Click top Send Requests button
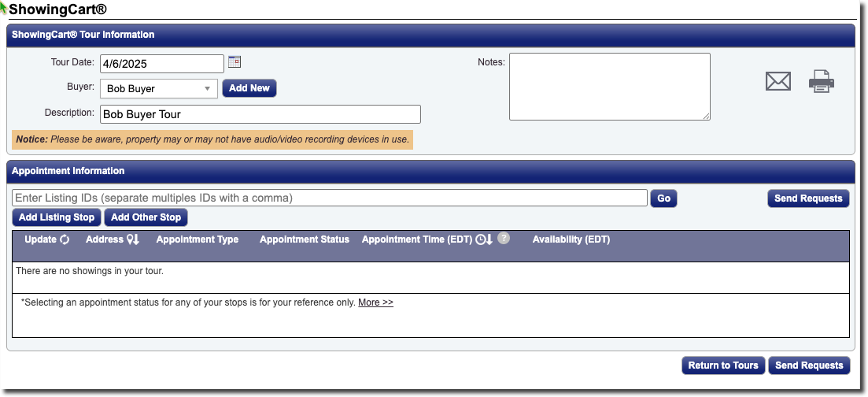 pos(808,198)
